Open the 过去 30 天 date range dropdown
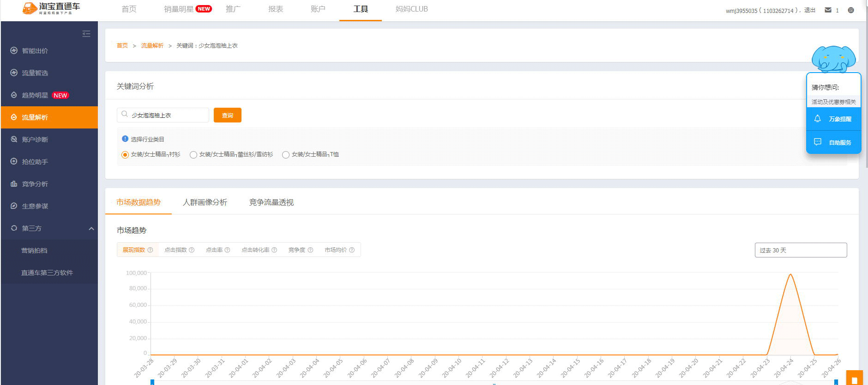Screen dimensions: 868x385 [800, 250]
